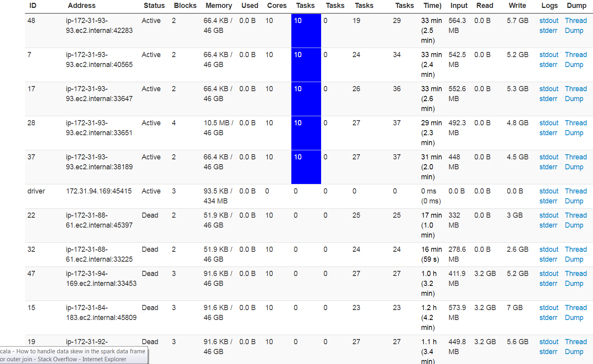The image size is (593, 364).
Task: Open stderr log for the driver
Action: [x=548, y=201]
